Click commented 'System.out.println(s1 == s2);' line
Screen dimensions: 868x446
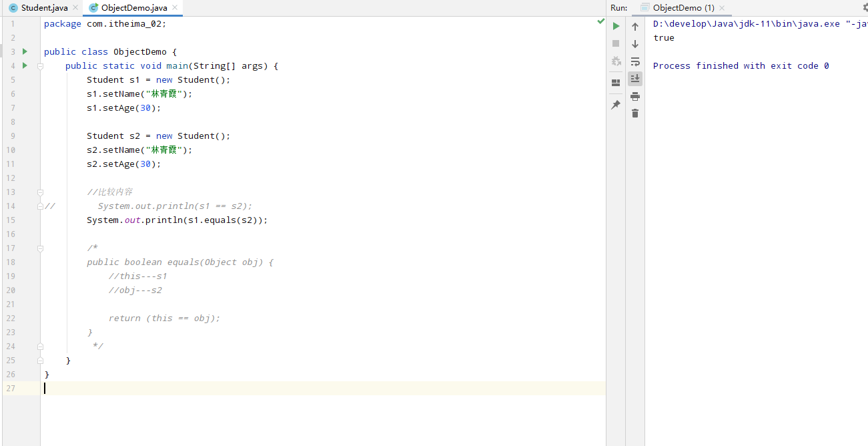click(x=175, y=206)
